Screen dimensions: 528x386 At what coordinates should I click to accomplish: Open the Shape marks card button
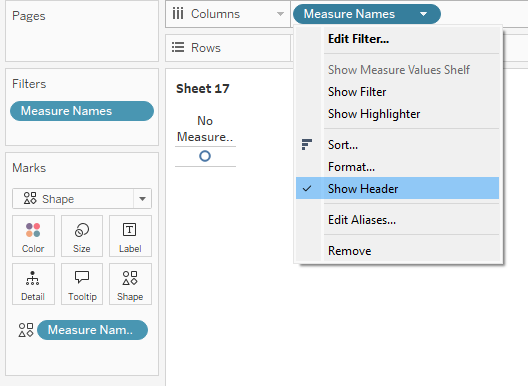pyautogui.click(x=130, y=284)
